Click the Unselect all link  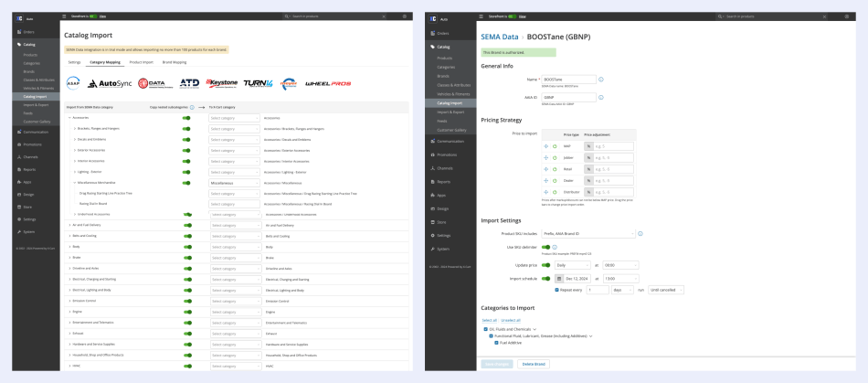[511, 320]
